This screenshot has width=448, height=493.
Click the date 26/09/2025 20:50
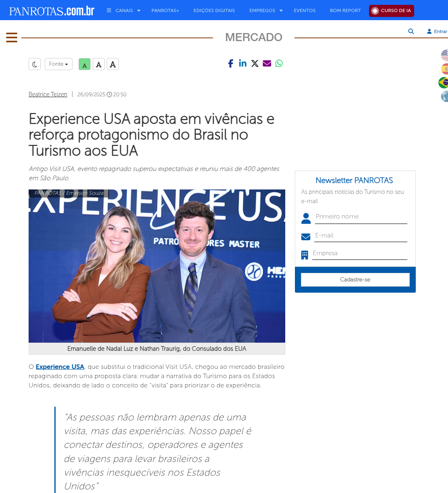tap(102, 94)
